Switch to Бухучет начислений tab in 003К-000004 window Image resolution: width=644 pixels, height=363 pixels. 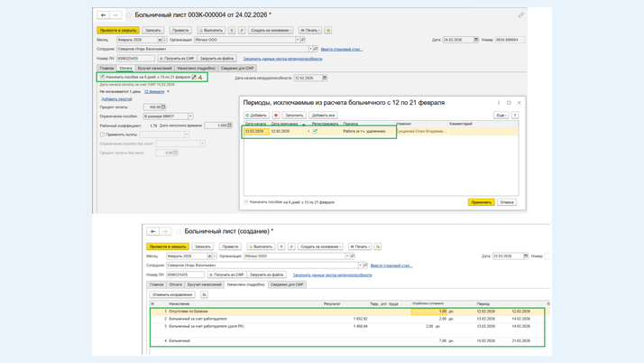tap(154, 68)
